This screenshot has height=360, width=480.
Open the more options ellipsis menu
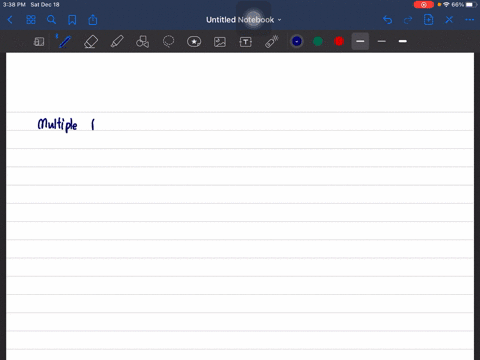(470, 20)
